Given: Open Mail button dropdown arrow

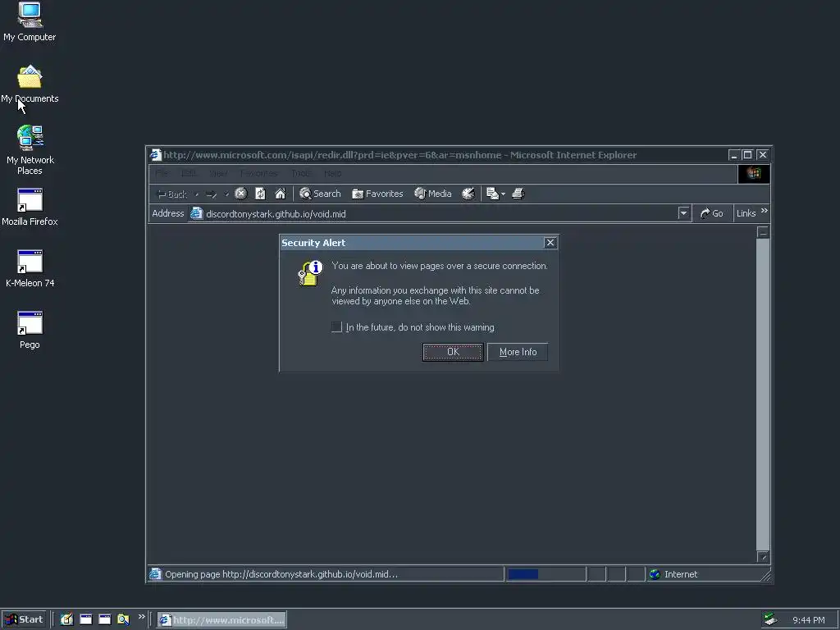Looking at the screenshot, I should (x=503, y=194).
